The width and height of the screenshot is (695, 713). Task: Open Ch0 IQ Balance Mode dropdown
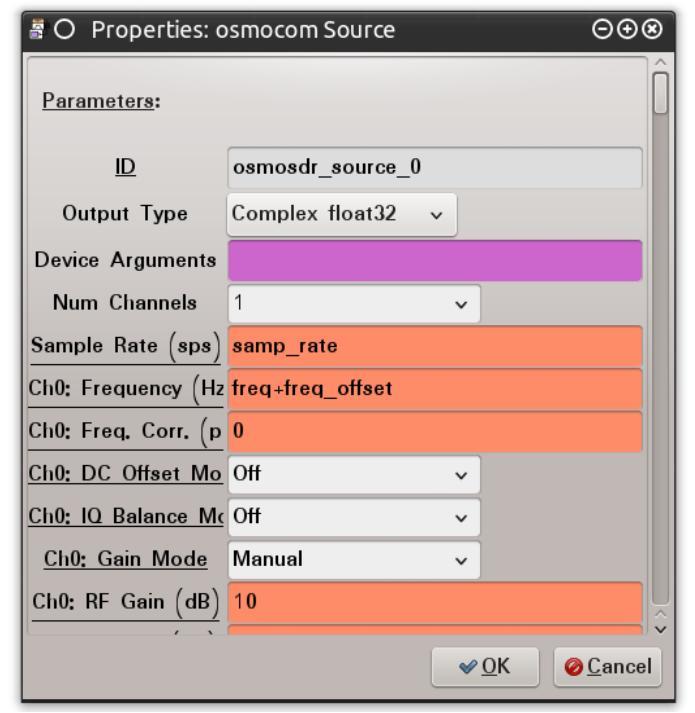(354, 517)
